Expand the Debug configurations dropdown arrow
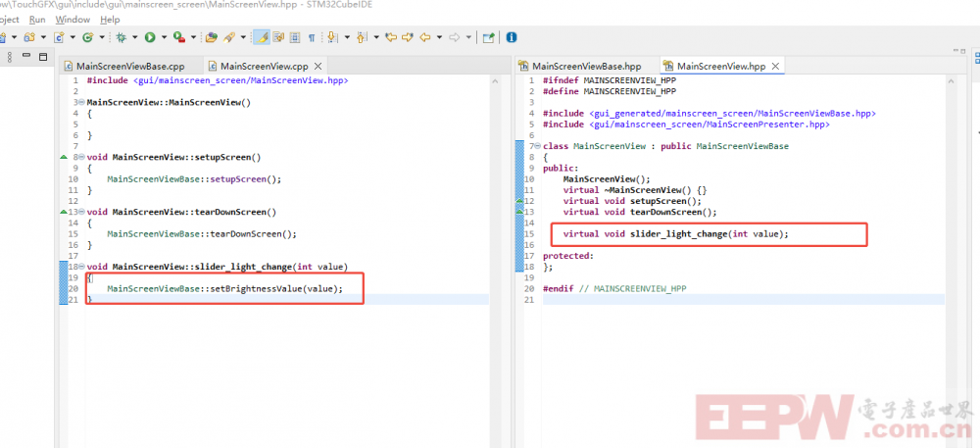 click(134, 37)
